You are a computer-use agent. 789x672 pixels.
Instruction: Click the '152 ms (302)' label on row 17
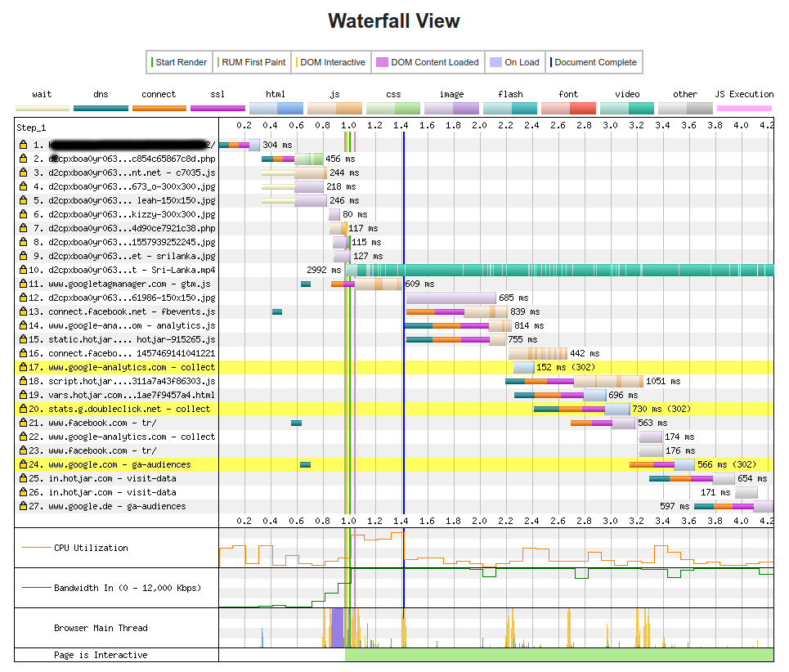(566, 367)
